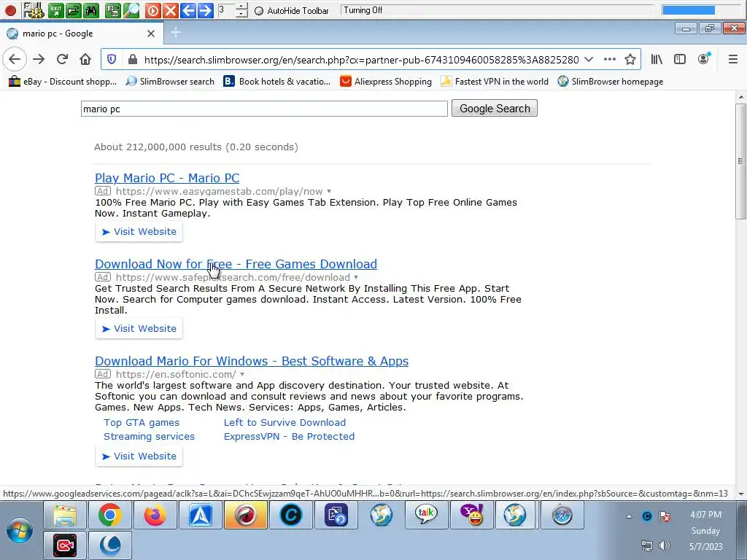
Task: Click the green magnifying glass toolbar icon
Action: pyautogui.click(x=131, y=10)
